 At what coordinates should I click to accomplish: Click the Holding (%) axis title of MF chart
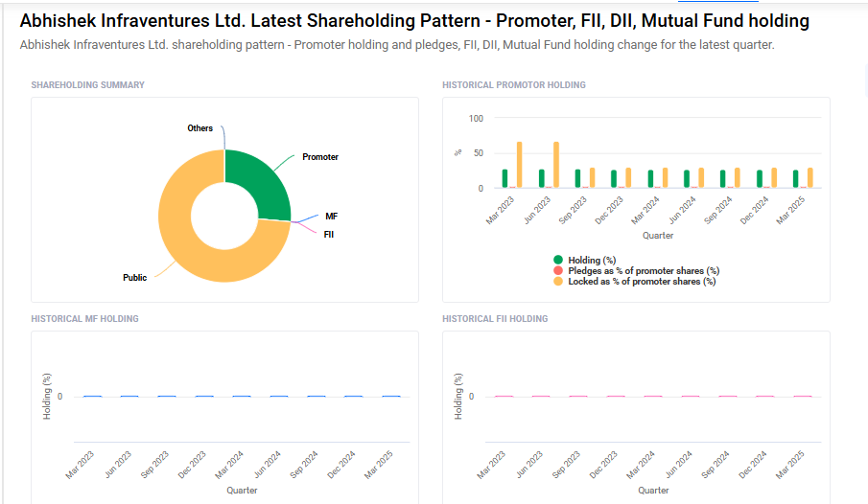click(47, 396)
